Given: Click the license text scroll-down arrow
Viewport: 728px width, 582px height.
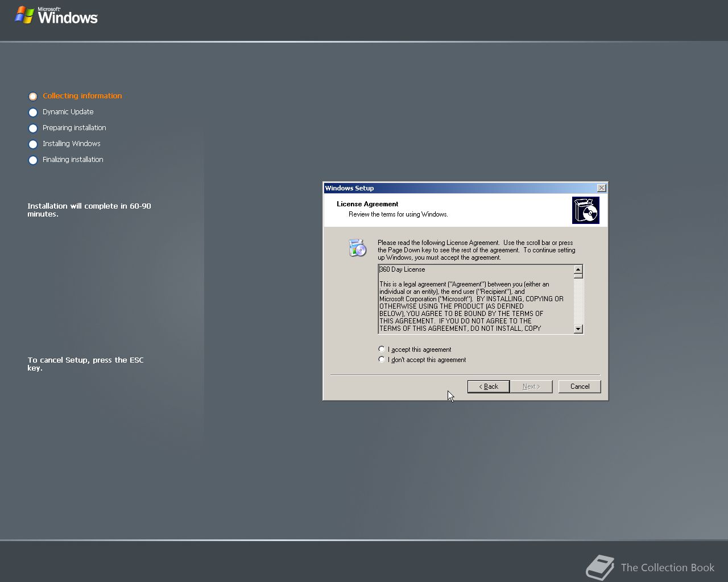Looking at the screenshot, I should tap(578, 329).
